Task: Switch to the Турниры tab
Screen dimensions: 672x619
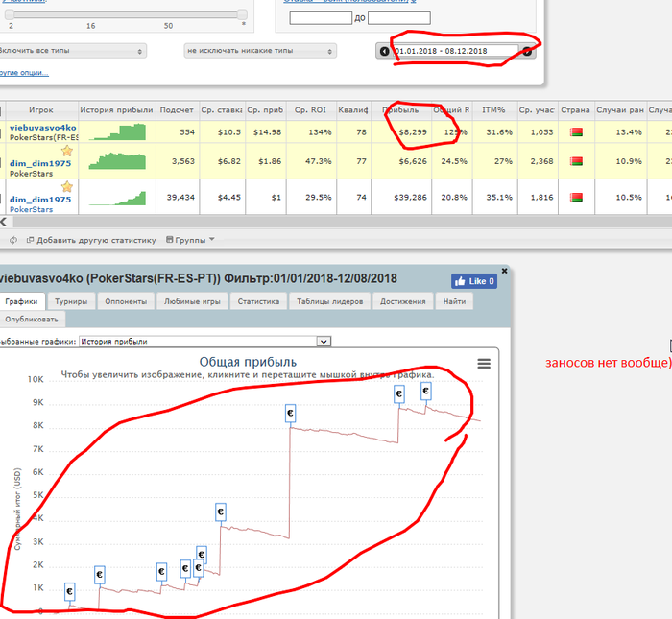Action: [71, 301]
